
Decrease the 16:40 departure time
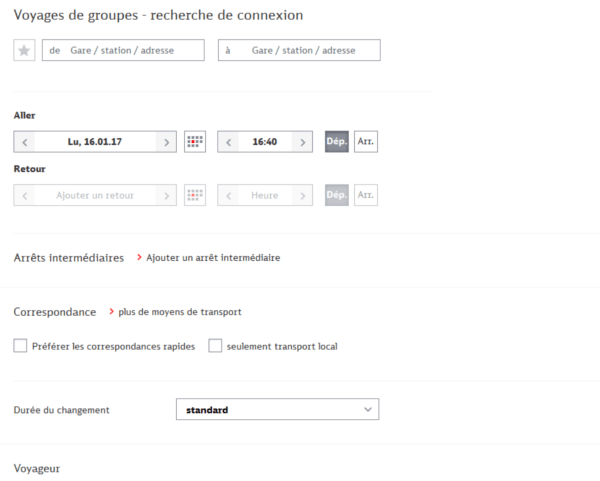(x=228, y=142)
